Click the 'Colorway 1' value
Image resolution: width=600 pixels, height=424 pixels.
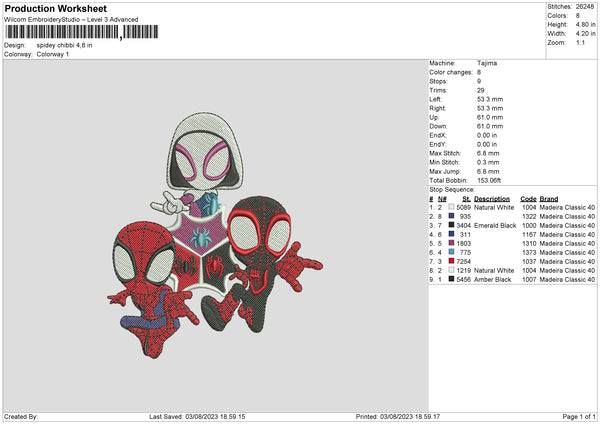(53, 54)
